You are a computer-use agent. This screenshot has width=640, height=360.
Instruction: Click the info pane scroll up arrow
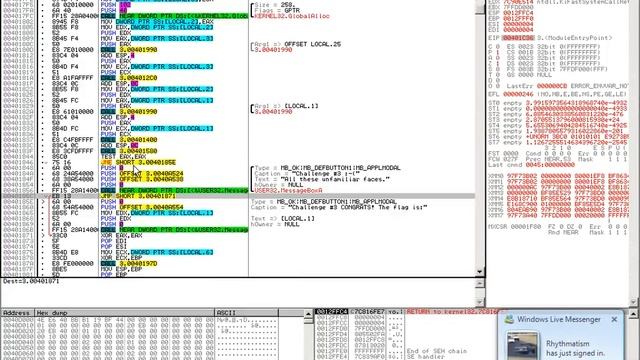tap(480, 283)
